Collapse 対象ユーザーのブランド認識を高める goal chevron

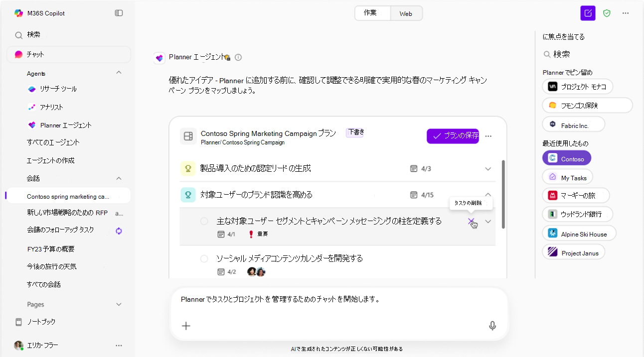488,195
